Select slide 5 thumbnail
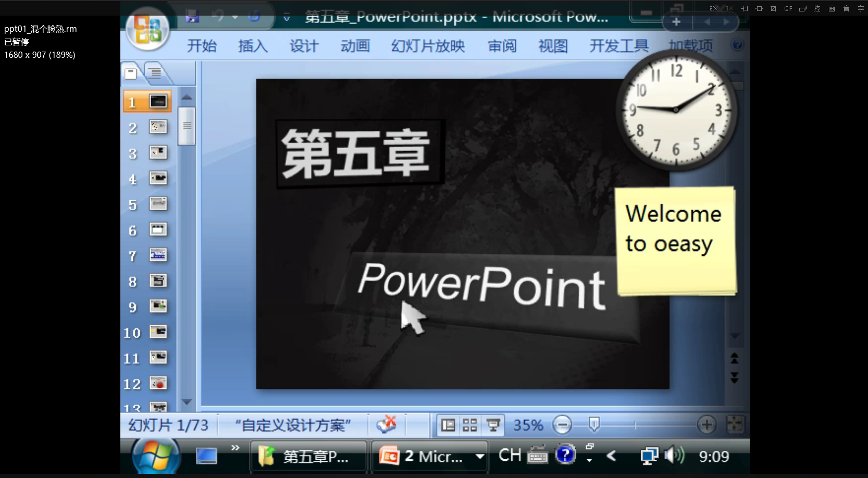The width and height of the screenshot is (868, 478). [158, 203]
